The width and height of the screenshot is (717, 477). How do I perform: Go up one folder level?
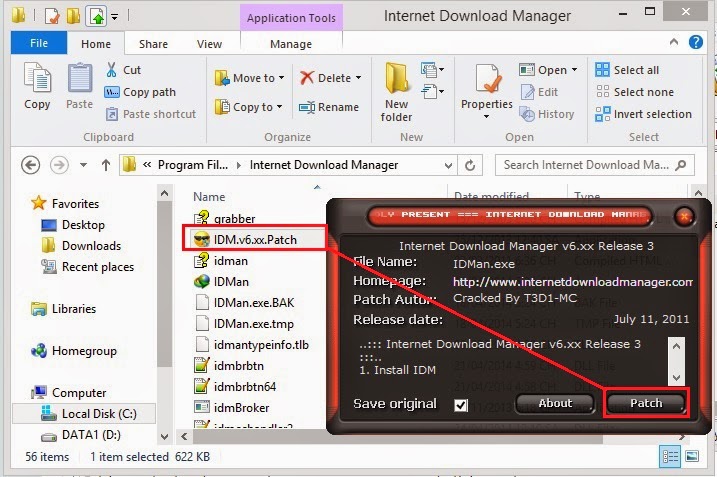pos(106,165)
